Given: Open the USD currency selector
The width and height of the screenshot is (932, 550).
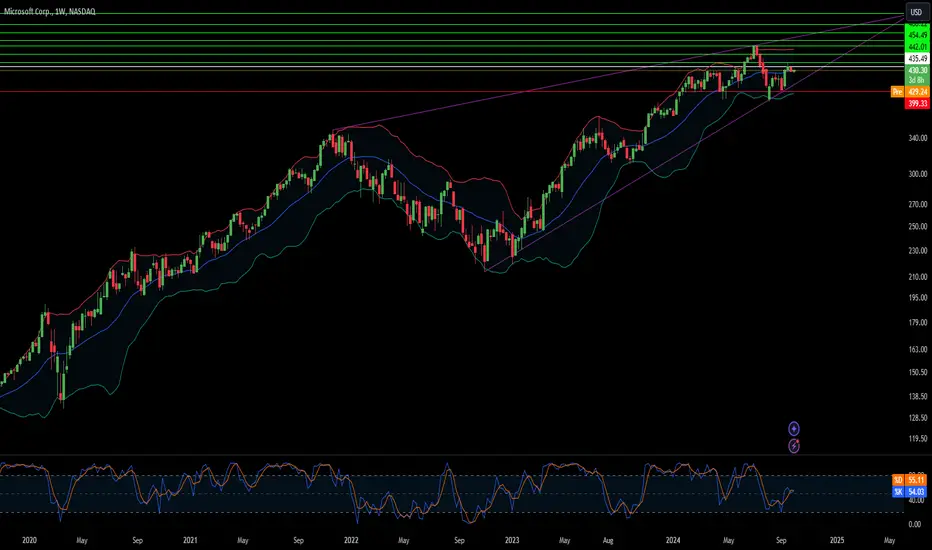Looking at the screenshot, I should (x=916, y=12).
